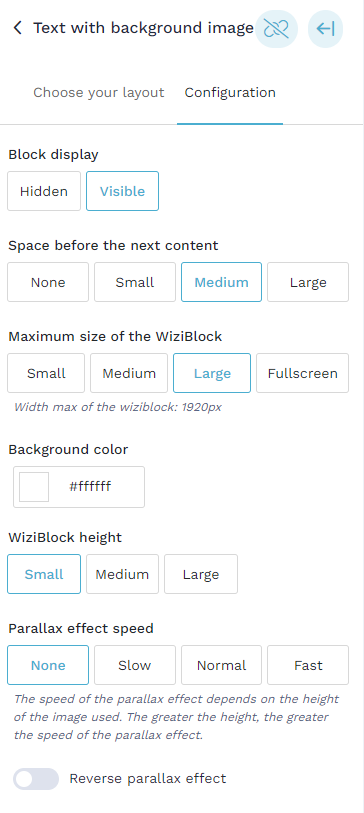This screenshot has height=813, width=364.
Task: Set Block display to Hidden
Action: (x=44, y=191)
